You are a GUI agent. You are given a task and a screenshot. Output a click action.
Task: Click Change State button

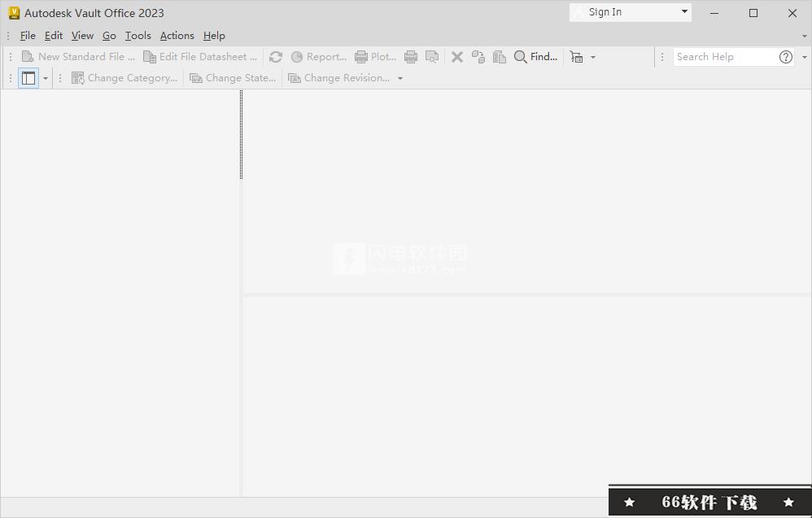(233, 78)
